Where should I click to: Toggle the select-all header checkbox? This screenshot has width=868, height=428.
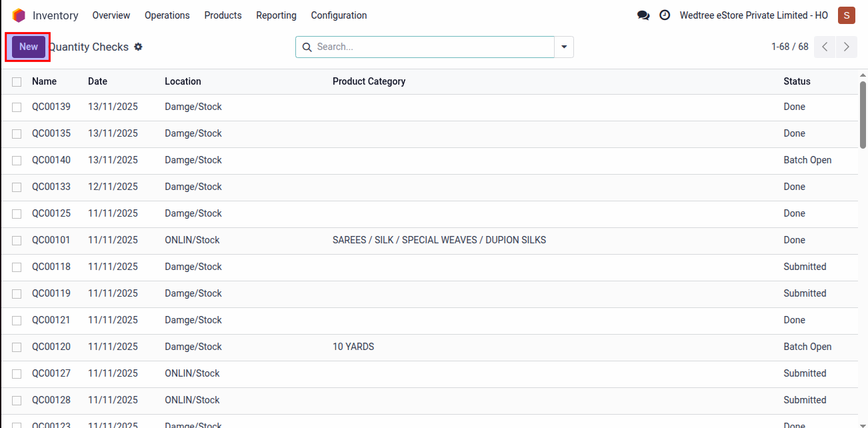click(17, 81)
